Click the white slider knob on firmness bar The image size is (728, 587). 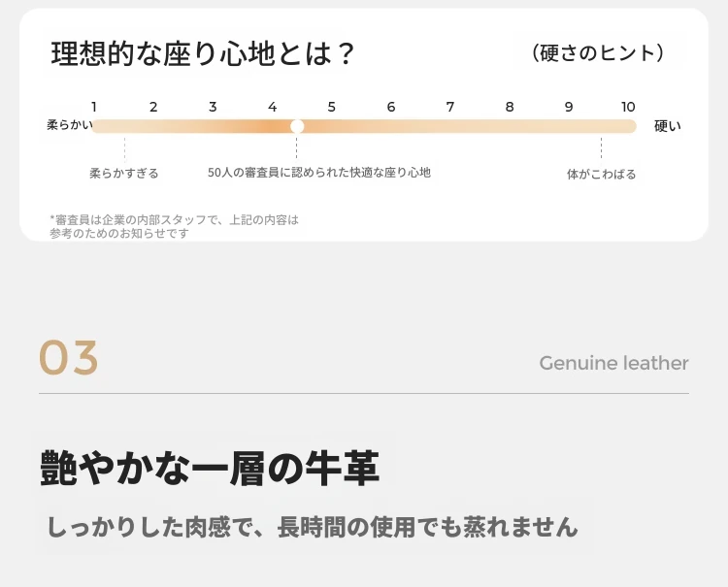click(297, 126)
